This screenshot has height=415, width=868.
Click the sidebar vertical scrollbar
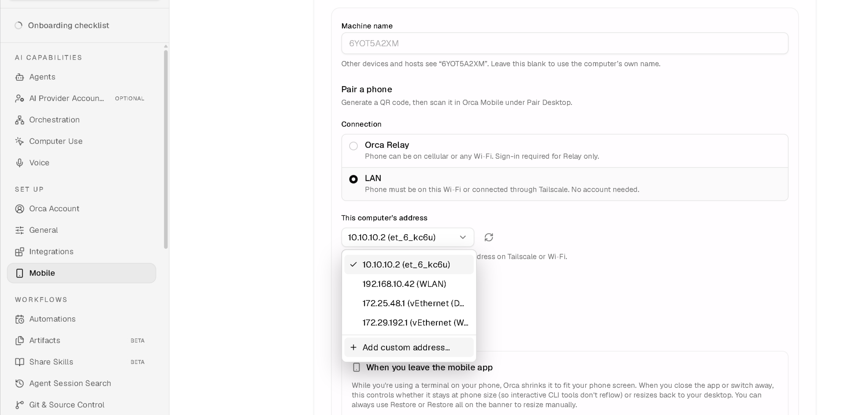coord(166,149)
